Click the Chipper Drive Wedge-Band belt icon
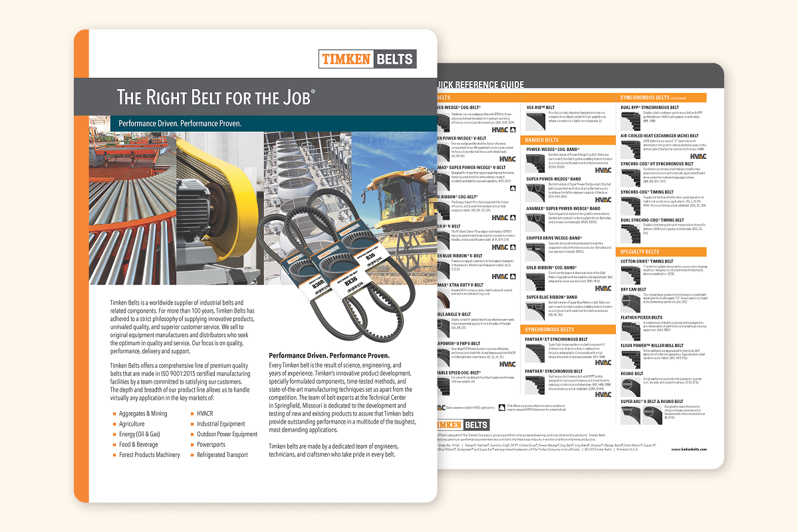The width and height of the screenshot is (798, 532). pos(535,251)
